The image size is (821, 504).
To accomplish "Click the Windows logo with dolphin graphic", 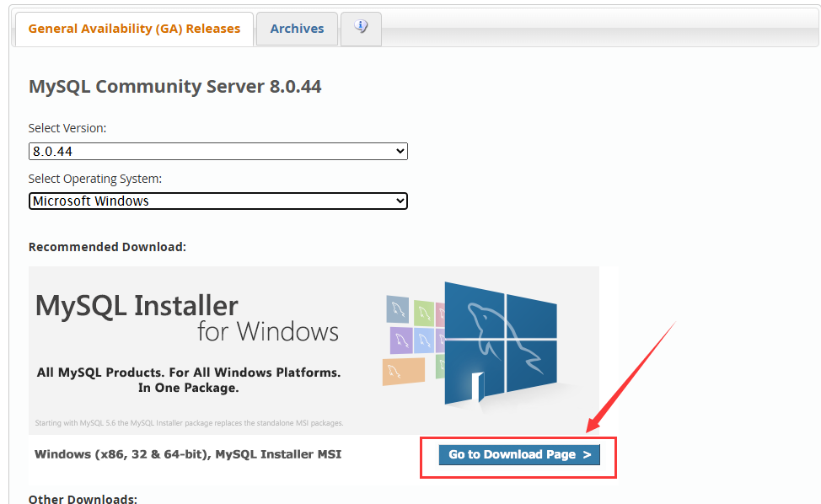I will point(500,343).
